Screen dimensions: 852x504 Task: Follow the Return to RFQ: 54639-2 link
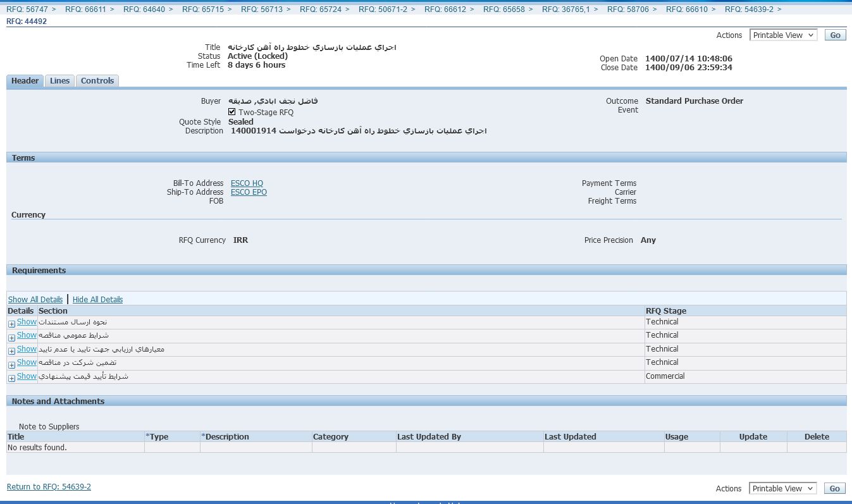click(x=49, y=487)
